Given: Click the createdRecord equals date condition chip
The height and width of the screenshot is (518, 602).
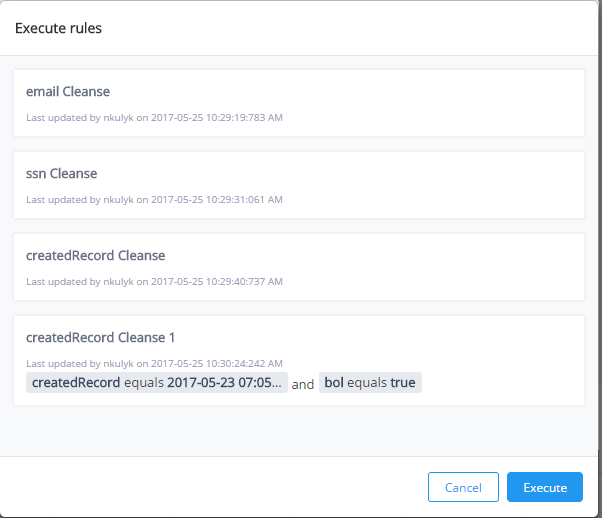Looking at the screenshot, I should [x=157, y=382].
